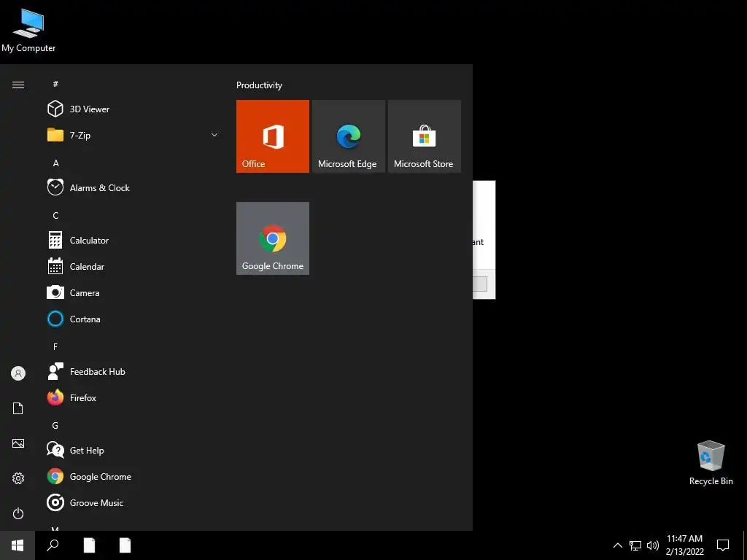Image resolution: width=747 pixels, height=560 pixels.
Task: Click the Power button in Start
Action: 18,513
